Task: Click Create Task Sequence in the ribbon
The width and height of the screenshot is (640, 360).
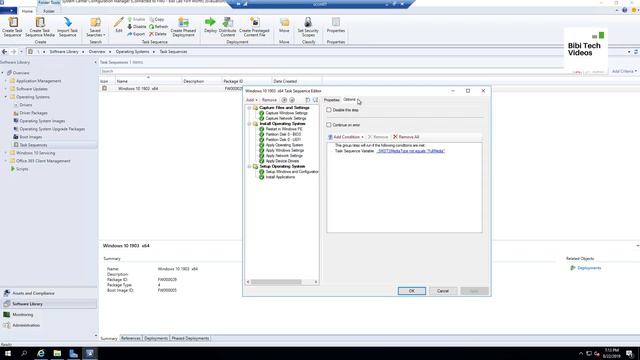Action: (x=12, y=27)
